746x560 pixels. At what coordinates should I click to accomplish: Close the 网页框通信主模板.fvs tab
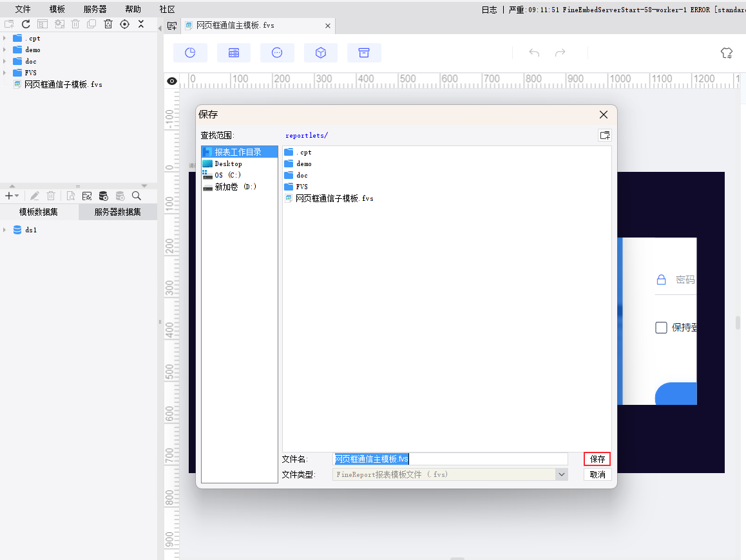328,26
